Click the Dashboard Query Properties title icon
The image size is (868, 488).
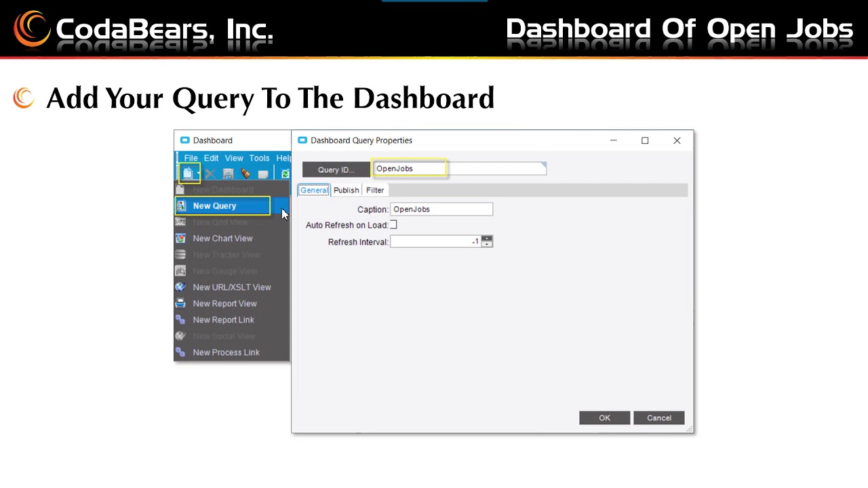coord(302,140)
